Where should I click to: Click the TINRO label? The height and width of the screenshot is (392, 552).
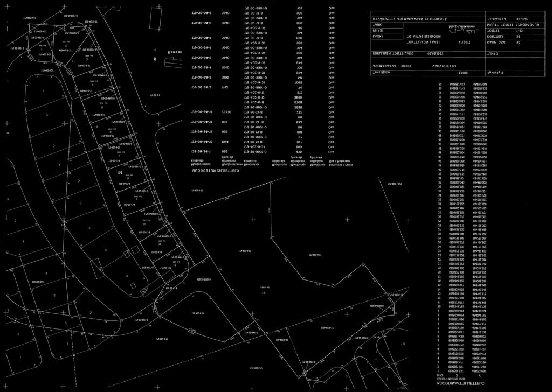[x=493, y=54]
